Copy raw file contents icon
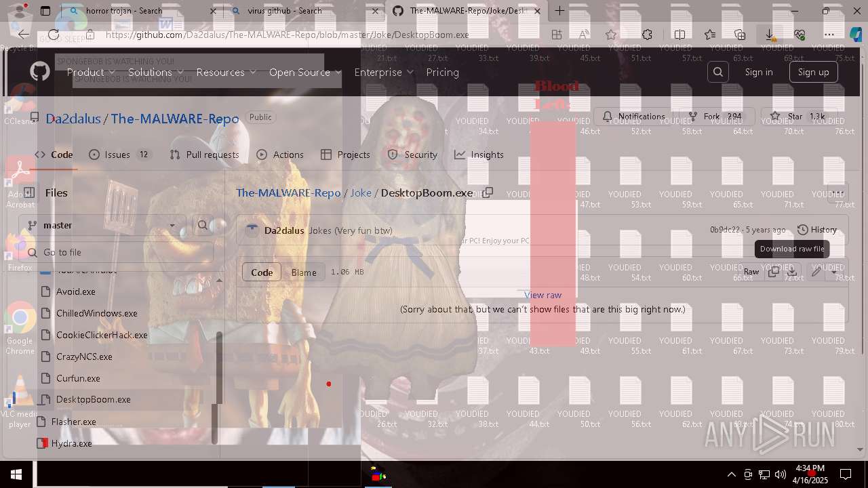The image size is (868, 488). click(774, 271)
